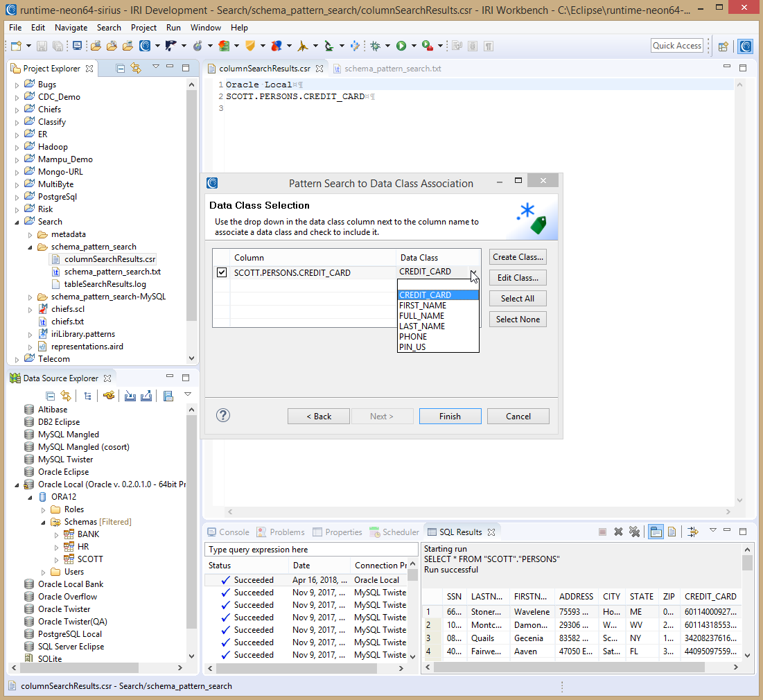This screenshot has width=763, height=700.
Task: Click the IRI perspective icon beside Quick Access
Action: (x=746, y=46)
